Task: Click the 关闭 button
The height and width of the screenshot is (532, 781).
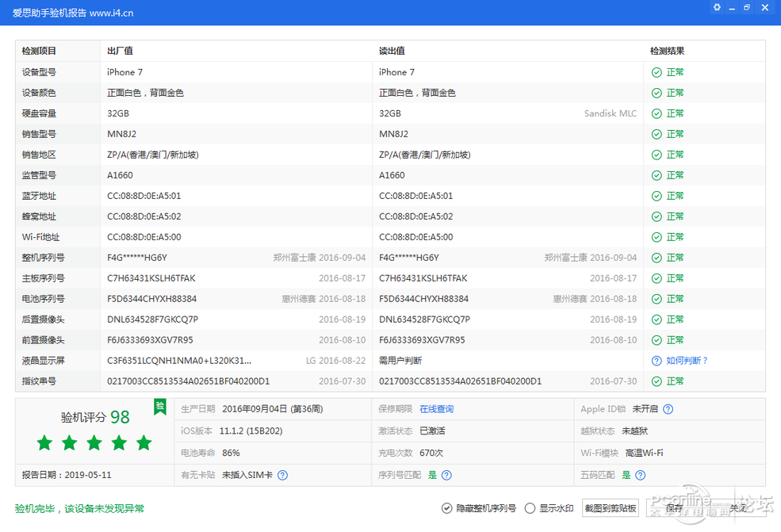Action: (x=738, y=508)
